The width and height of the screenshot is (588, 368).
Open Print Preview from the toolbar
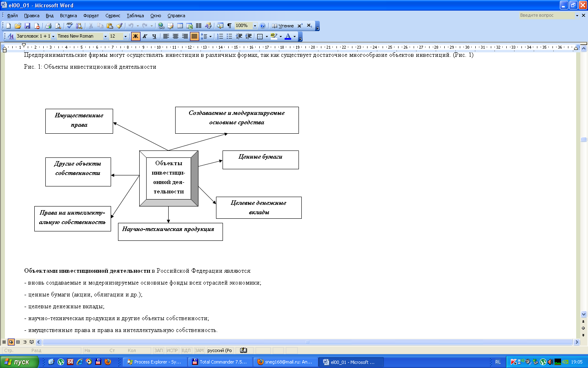click(58, 26)
